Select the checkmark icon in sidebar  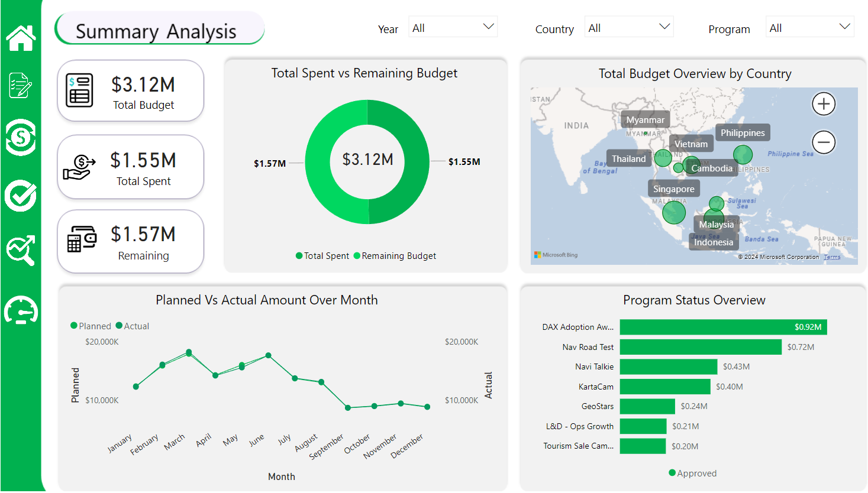point(21,195)
